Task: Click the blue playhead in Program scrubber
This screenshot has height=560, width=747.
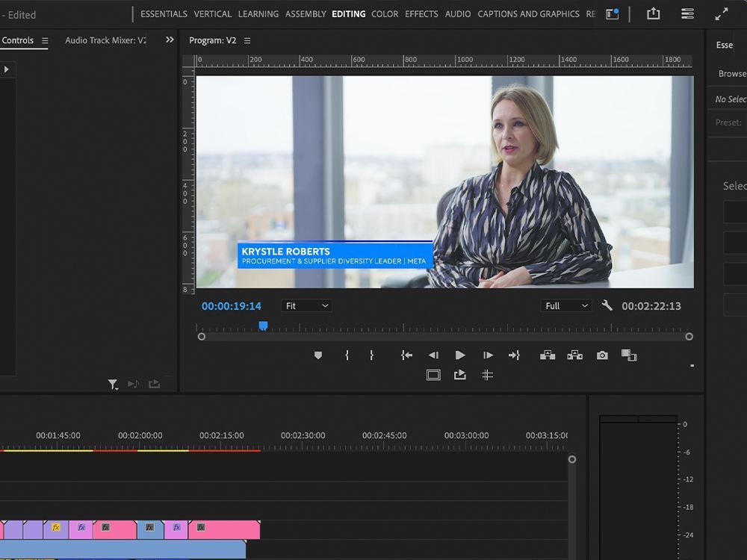Action: point(263,326)
